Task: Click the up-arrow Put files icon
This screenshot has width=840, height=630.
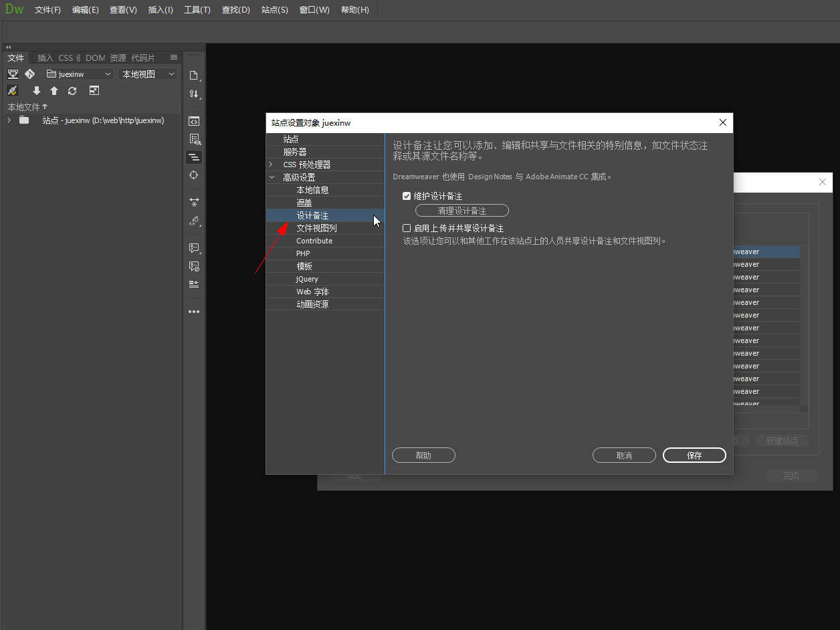Action: click(54, 90)
